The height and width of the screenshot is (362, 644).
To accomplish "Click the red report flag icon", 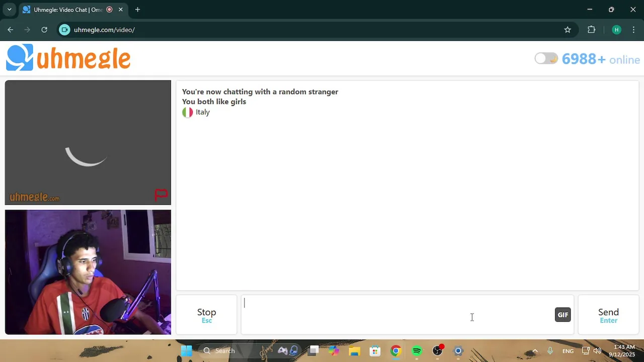I will pyautogui.click(x=161, y=194).
